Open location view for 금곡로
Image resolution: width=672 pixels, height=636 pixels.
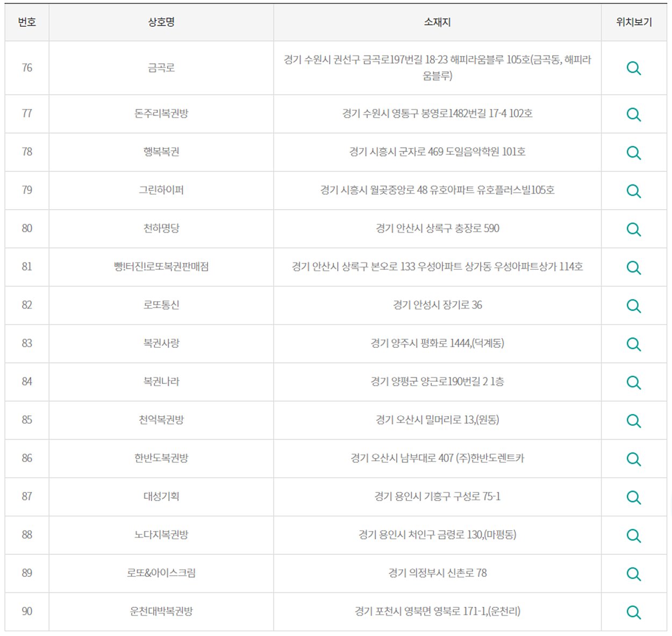634,68
